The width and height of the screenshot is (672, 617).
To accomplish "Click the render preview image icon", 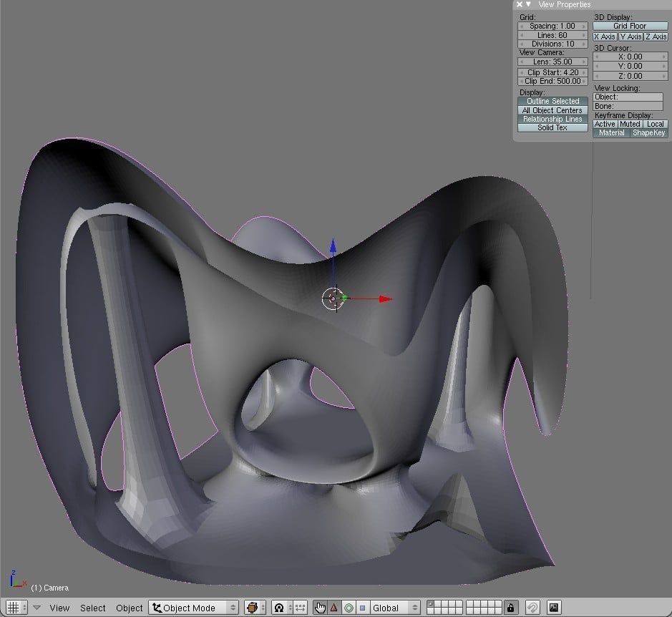I will 553,608.
